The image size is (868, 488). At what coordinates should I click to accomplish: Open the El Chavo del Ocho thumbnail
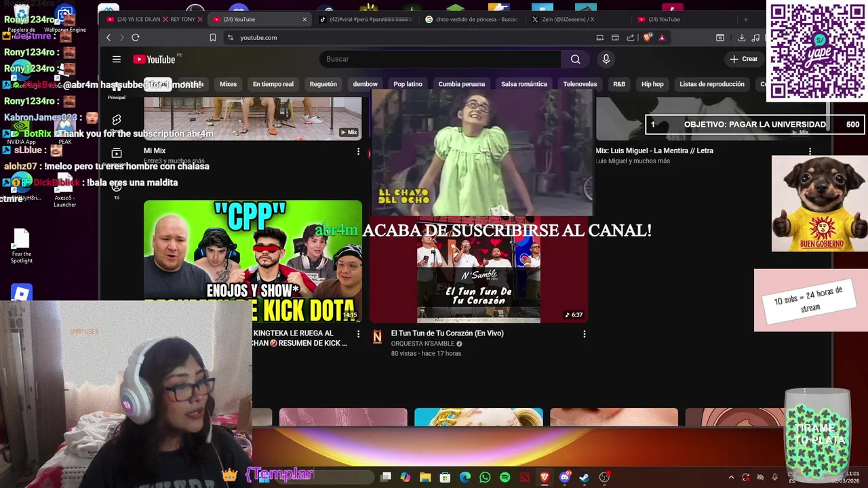(481, 152)
